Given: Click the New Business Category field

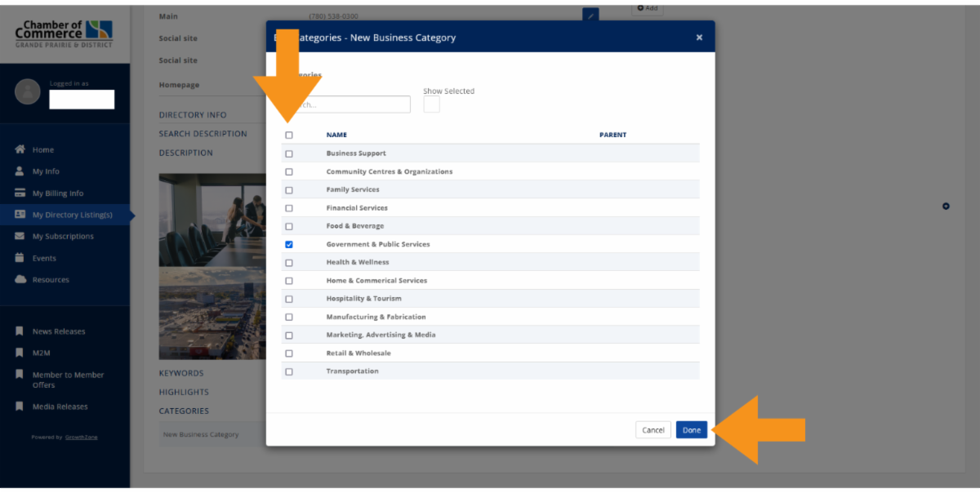Looking at the screenshot, I should click(212, 434).
